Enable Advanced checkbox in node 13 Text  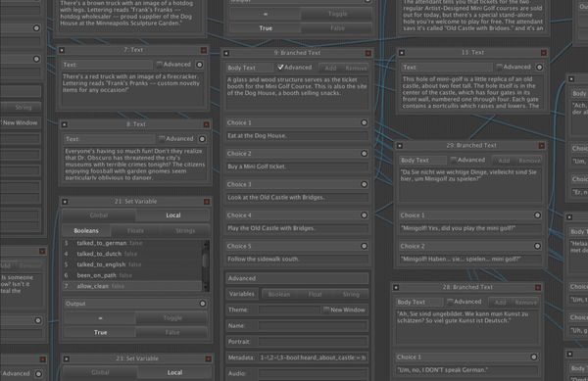point(500,67)
